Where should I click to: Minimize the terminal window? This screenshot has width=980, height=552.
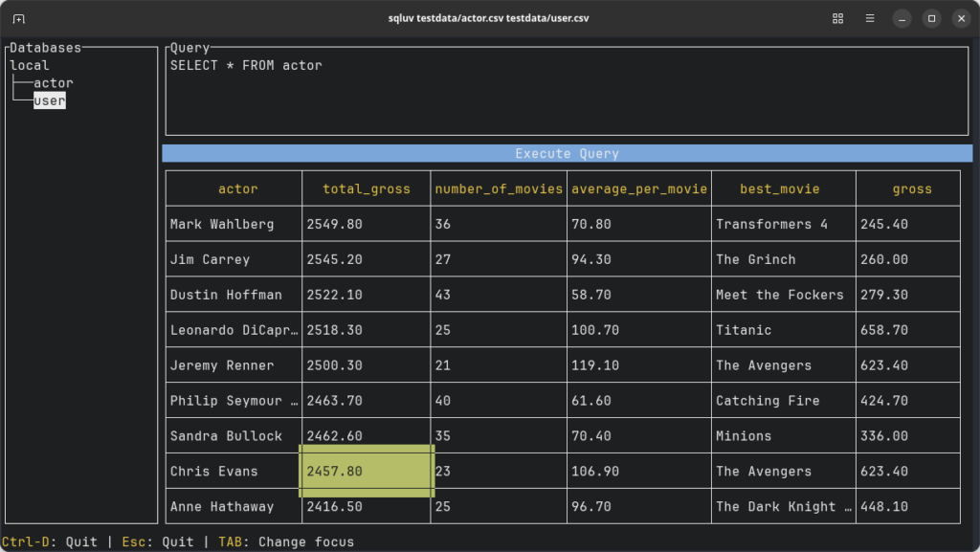902,19
